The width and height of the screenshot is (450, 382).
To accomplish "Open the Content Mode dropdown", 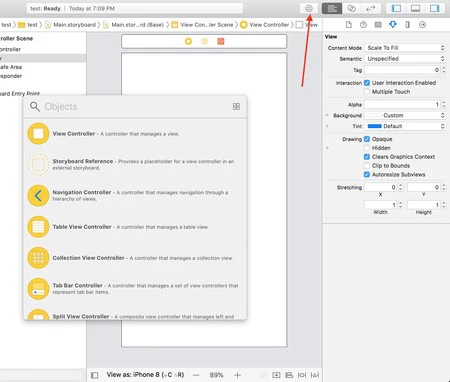I will (405, 48).
